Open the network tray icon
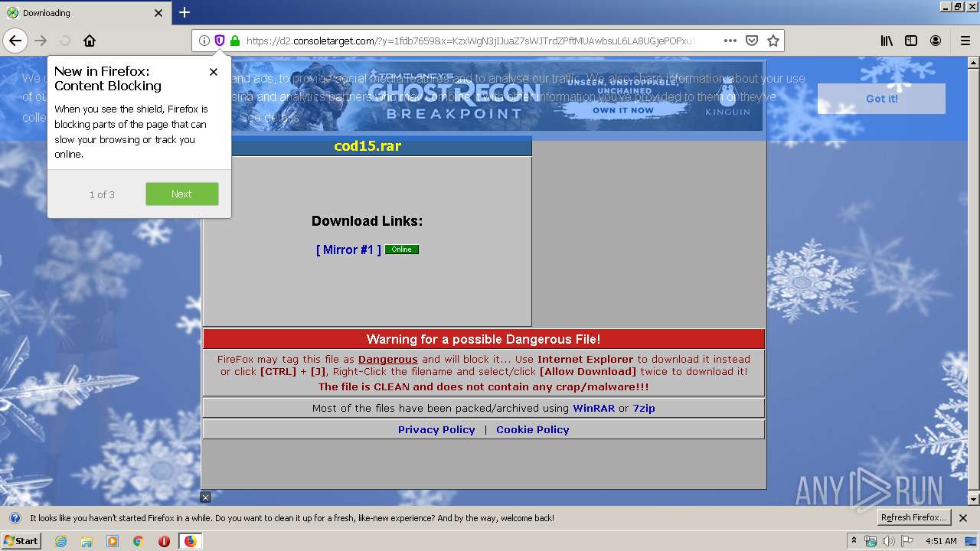This screenshot has height=551, width=980. tap(871, 541)
